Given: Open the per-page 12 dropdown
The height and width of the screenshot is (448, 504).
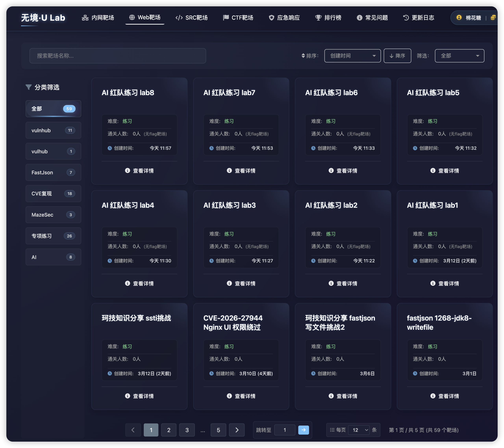Looking at the screenshot, I should tap(359, 430).
